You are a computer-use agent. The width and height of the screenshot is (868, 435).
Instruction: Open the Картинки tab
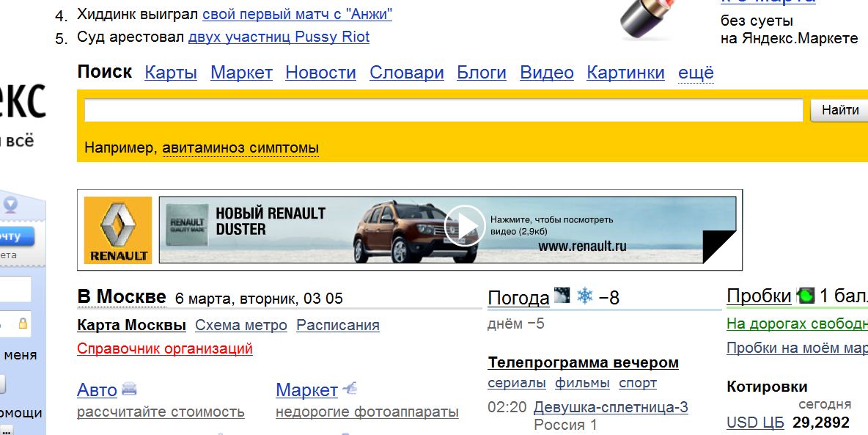pos(625,73)
